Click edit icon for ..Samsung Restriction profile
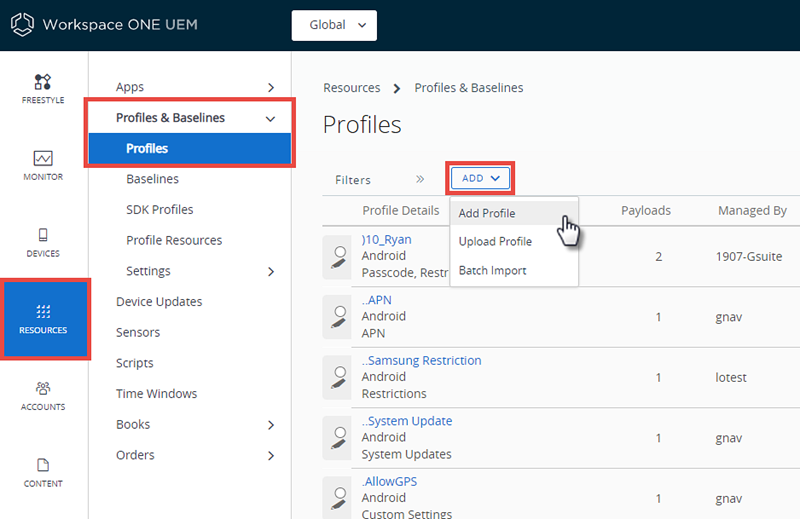Screen dimensions: 800x519 [337, 378]
